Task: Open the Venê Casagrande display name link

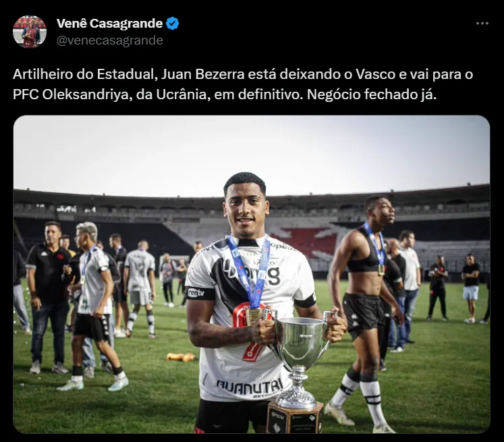Action: (x=109, y=24)
